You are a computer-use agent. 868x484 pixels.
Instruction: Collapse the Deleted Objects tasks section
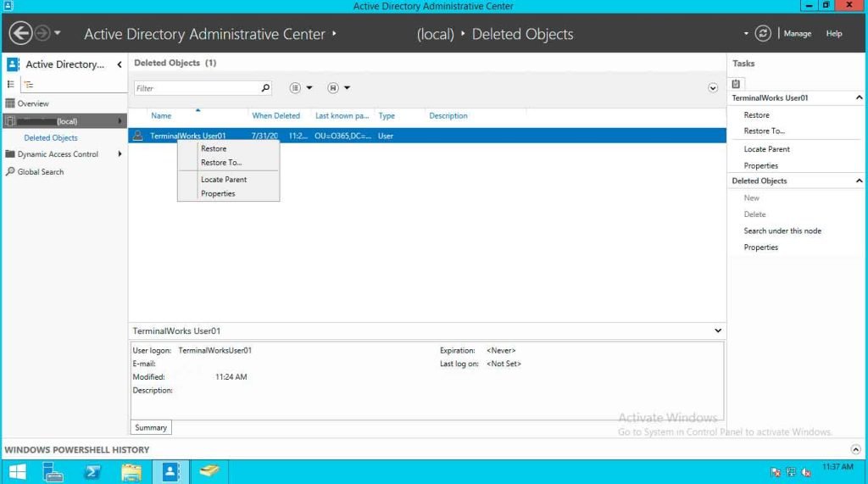coord(859,181)
